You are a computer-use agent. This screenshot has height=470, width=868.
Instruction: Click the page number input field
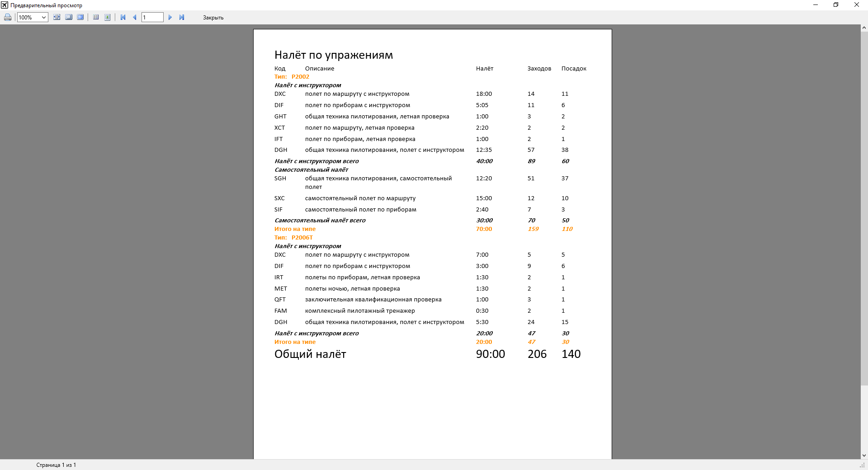click(x=152, y=17)
